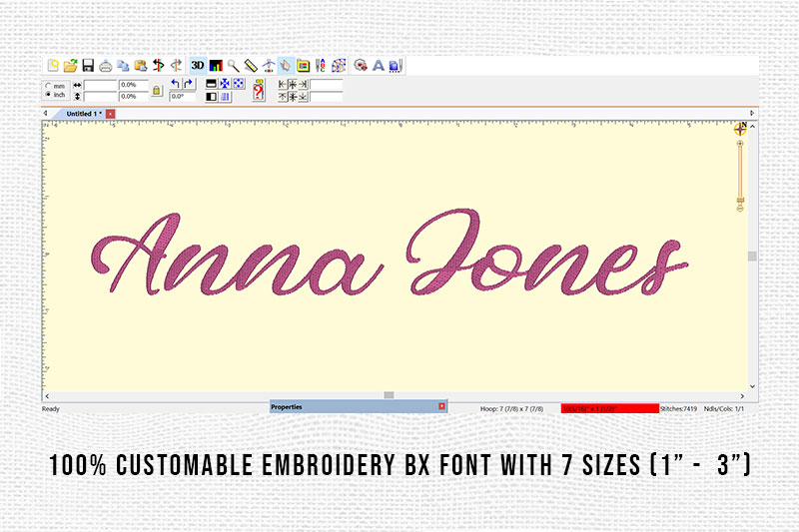Close the Untitled 1 tab
Screen dimensions: 799x532
click(111, 114)
